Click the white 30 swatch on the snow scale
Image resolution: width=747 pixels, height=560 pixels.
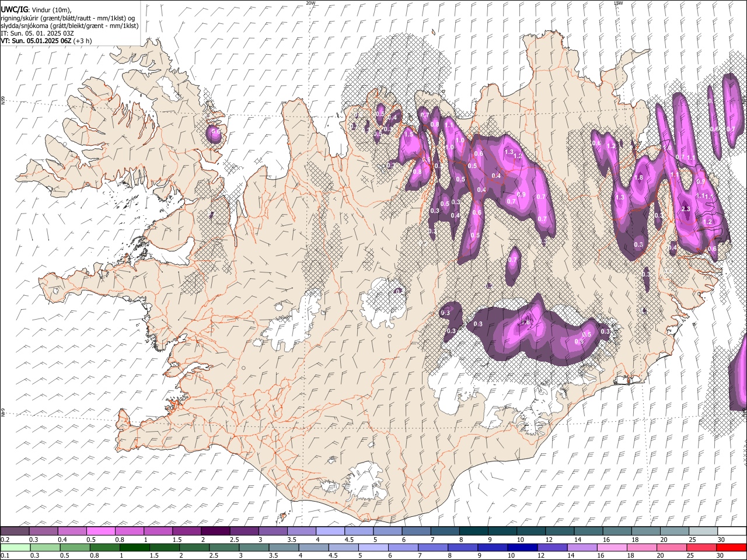pos(731,531)
